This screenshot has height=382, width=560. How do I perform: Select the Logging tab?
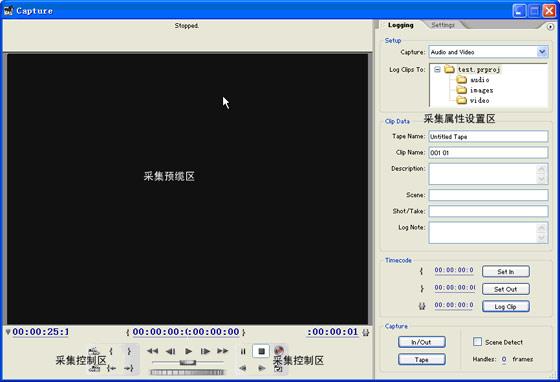point(401,25)
